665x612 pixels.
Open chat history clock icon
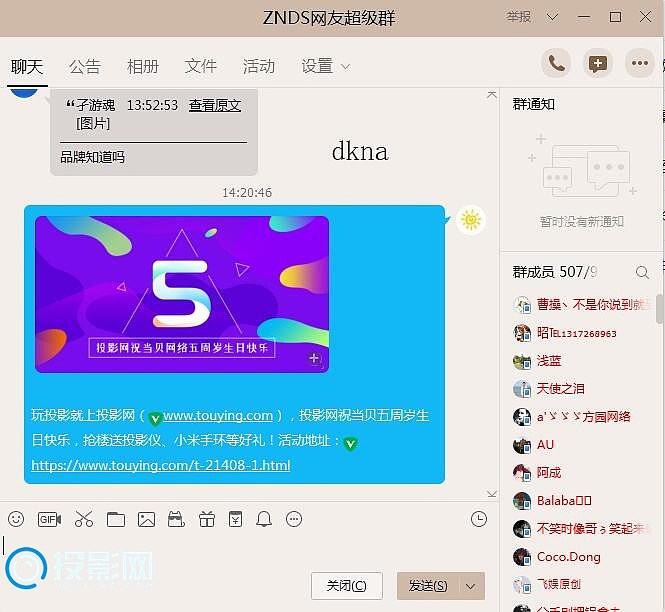pyautogui.click(x=479, y=519)
